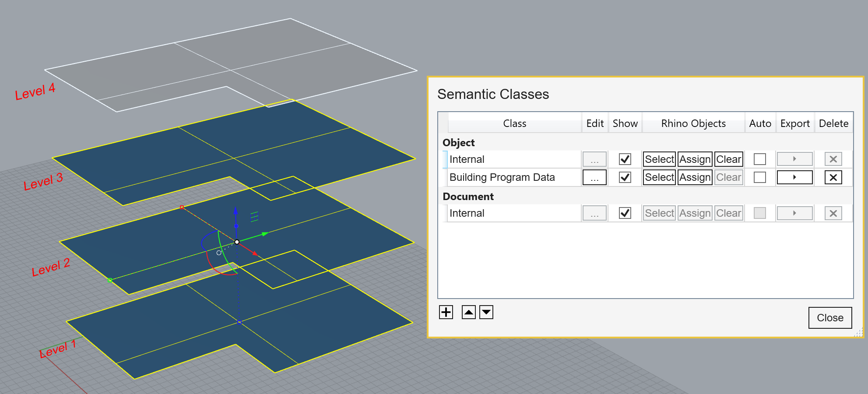Screen dimensions: 868x394
Task: Select the Building Program Data row name
Action: coord(502,177)
